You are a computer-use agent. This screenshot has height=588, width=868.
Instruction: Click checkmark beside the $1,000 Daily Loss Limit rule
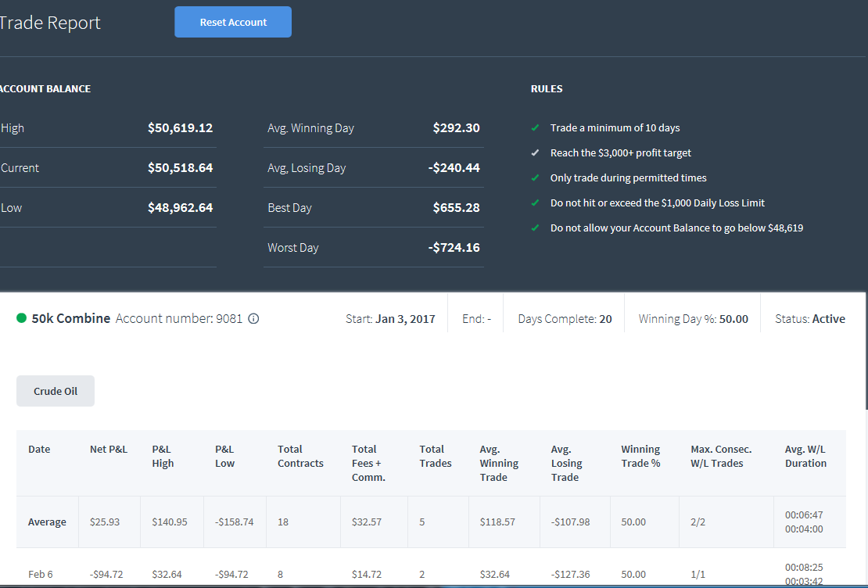pyautogui.click(x=535, y=203)
